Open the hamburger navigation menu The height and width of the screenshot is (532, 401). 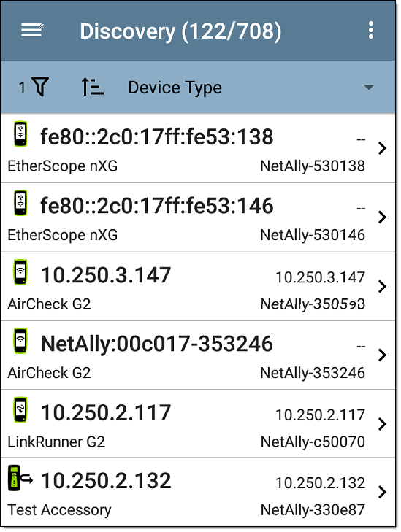[32, 31]
